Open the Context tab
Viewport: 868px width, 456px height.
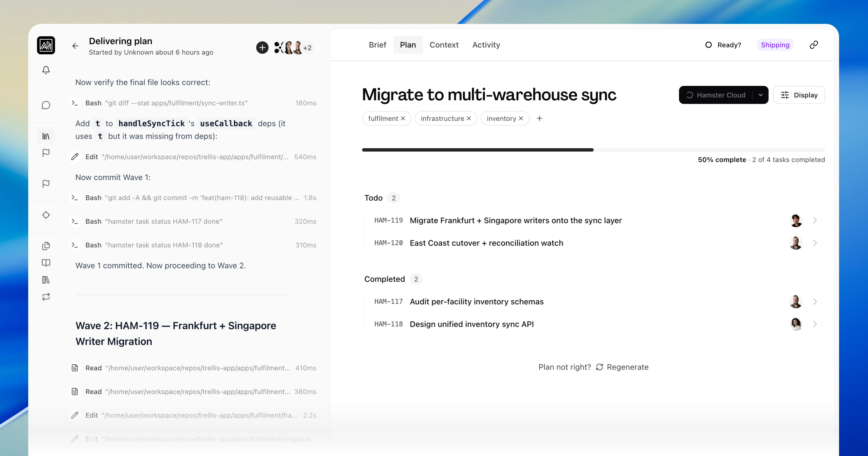pos(444,45)
